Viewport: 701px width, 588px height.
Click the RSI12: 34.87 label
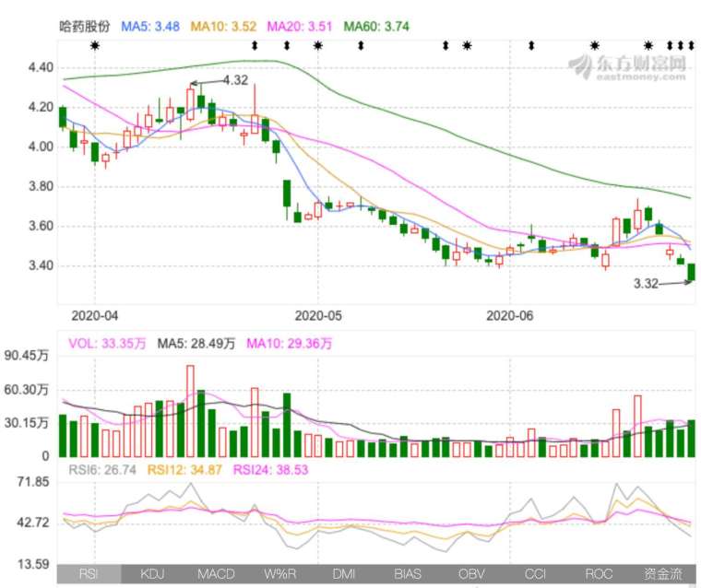point(184,470)
